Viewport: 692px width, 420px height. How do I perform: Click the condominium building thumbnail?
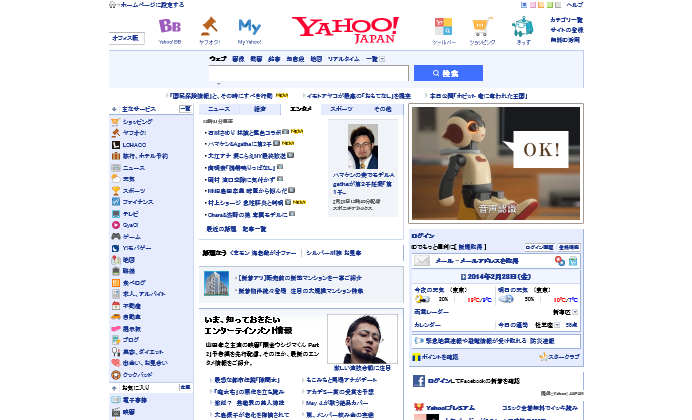click(x=216, y=284)
